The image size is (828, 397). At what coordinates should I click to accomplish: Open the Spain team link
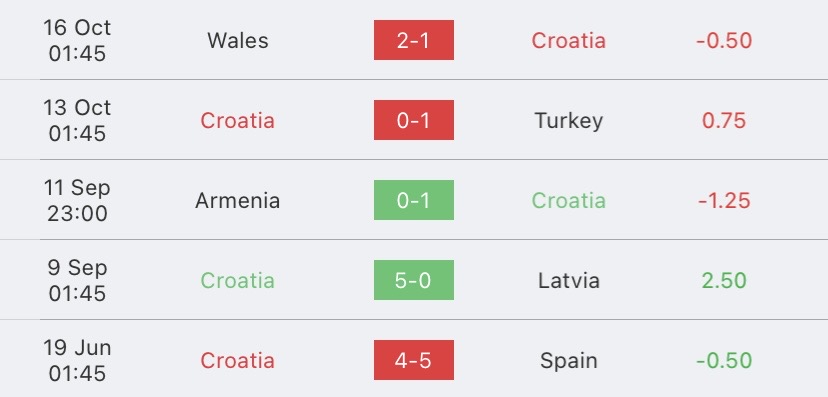pyautogui.click(x=569, y=362)
